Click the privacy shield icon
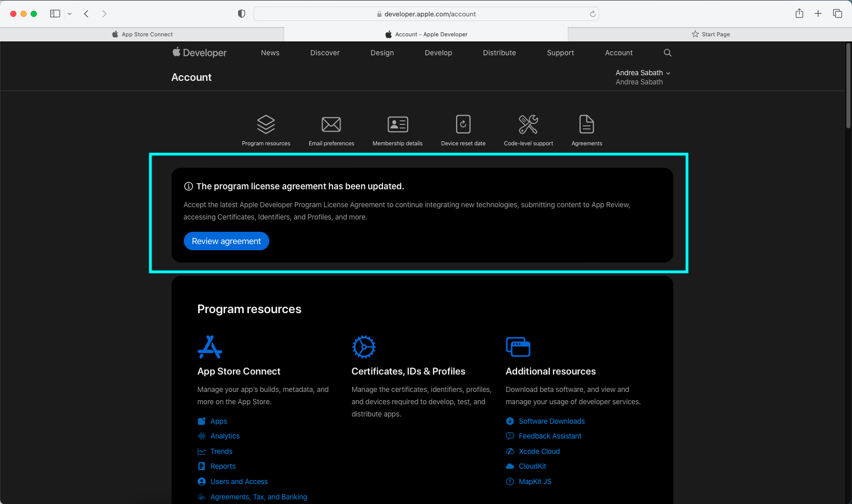Viewport: 852px width, 504px height. 242,14
